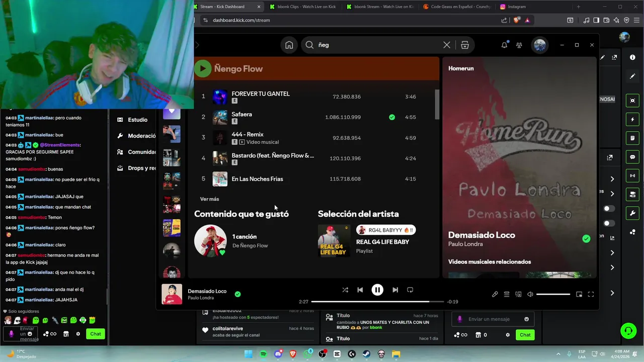The width and height of the screenshot is (644, 362).
Task: Click Kick dashboard lightning bolt icon
Action: click(632, 120)
